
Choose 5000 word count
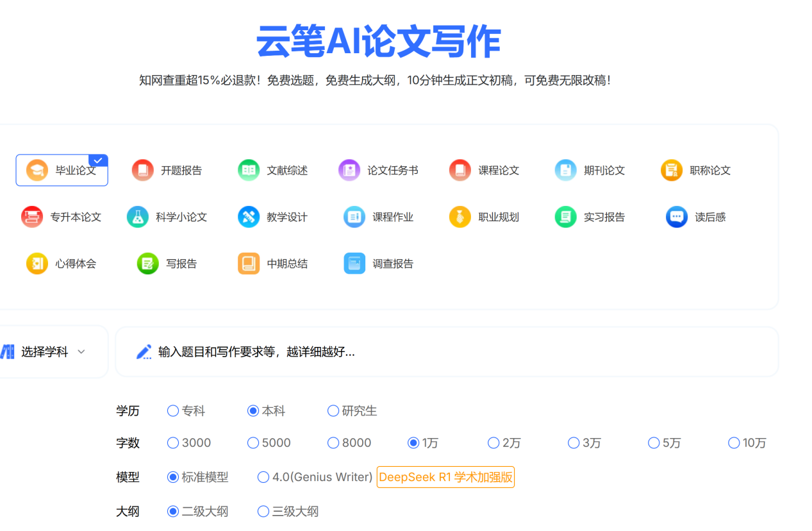[x=269, y=442]
